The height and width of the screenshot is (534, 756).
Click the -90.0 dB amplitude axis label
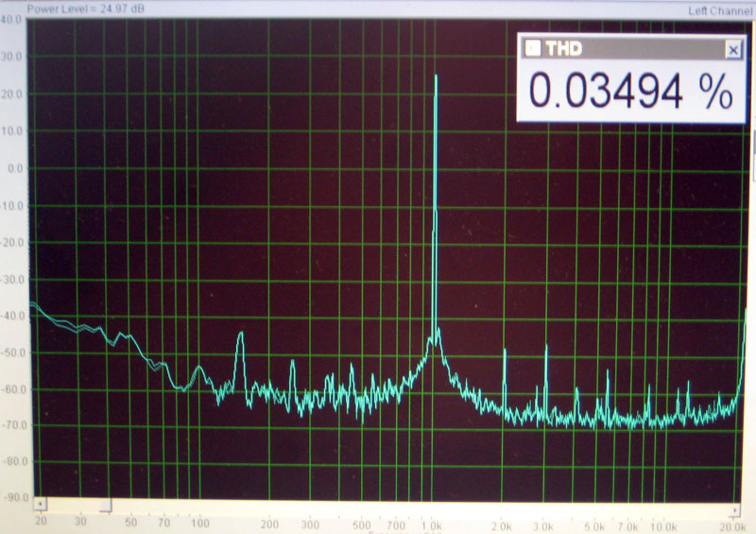[x=14, y=499]
